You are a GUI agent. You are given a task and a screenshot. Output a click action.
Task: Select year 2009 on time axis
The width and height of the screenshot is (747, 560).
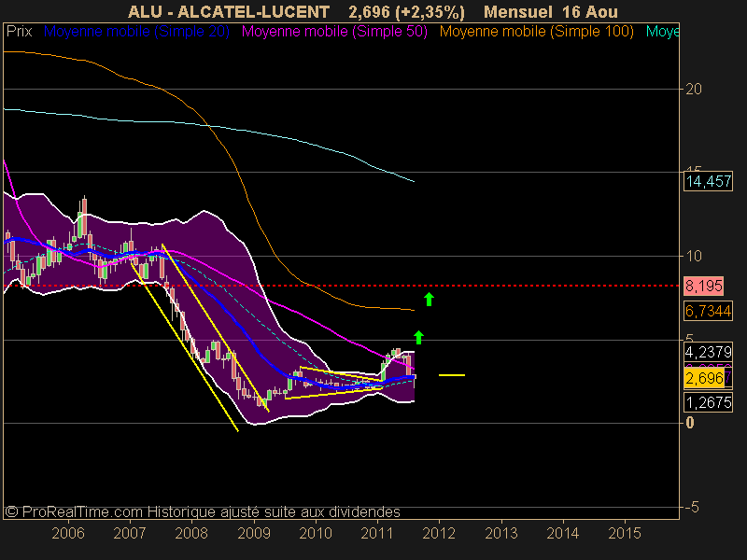tap(254, 533)
